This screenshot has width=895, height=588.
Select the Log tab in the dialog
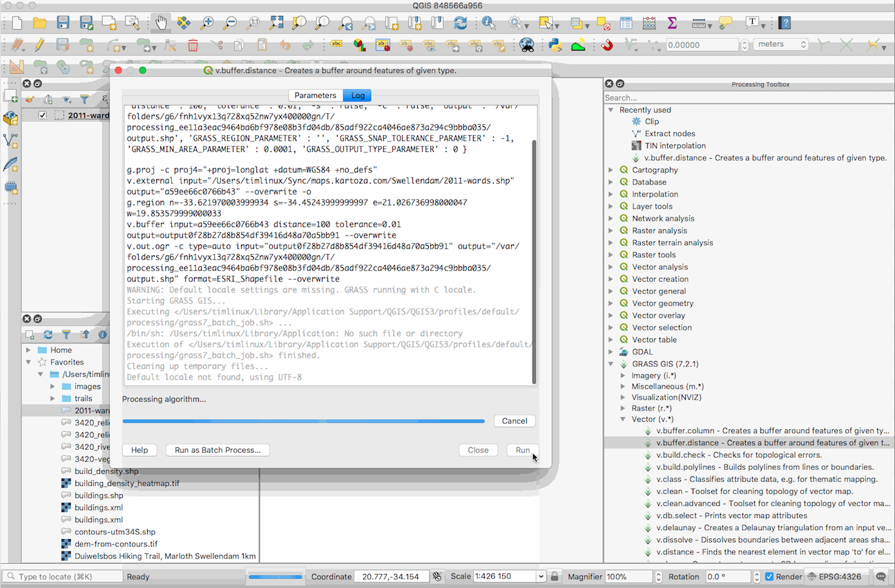358,95
